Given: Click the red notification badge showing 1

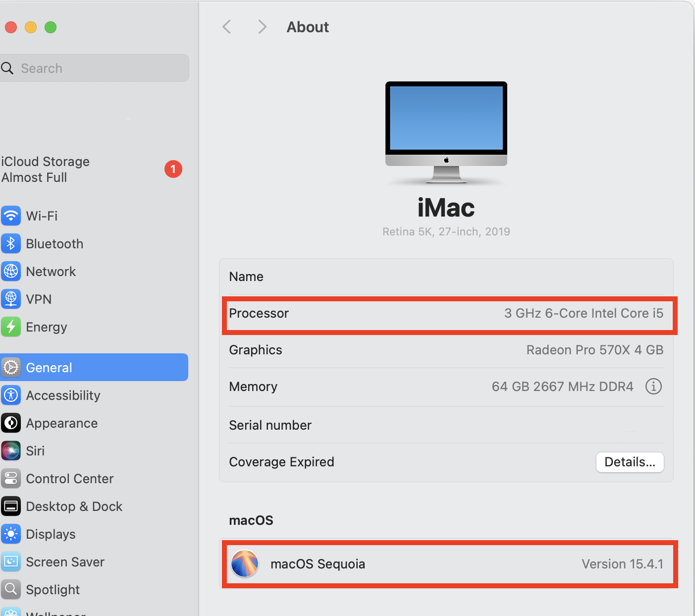Looking at the screenshot, I should coord(173,169).
